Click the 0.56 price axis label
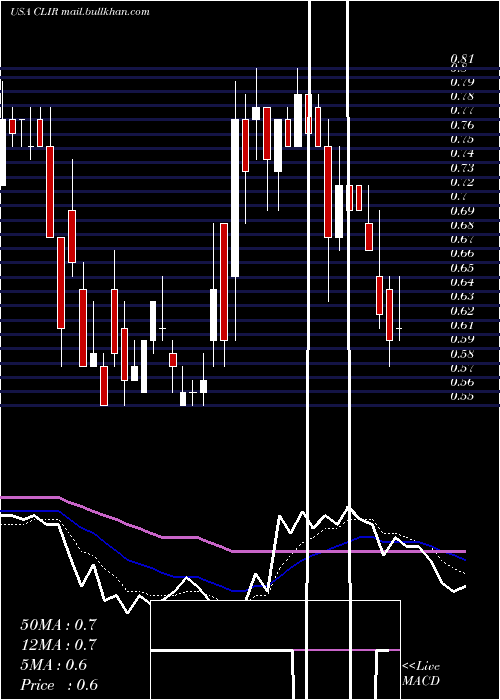This screenshot has height=700, width=500. [462, 382]
